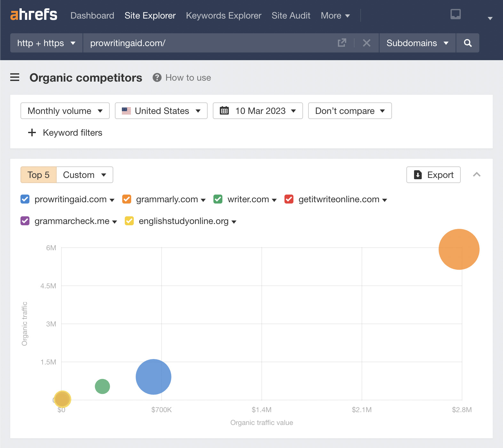Open the United States country dropdown
The width and height of the screenshot is (503, 448).
point(161,111)
